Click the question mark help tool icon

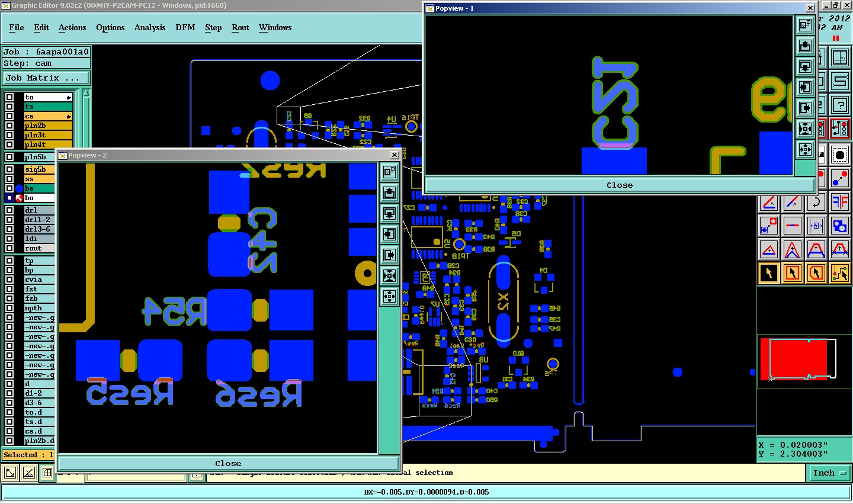(840, 105)
